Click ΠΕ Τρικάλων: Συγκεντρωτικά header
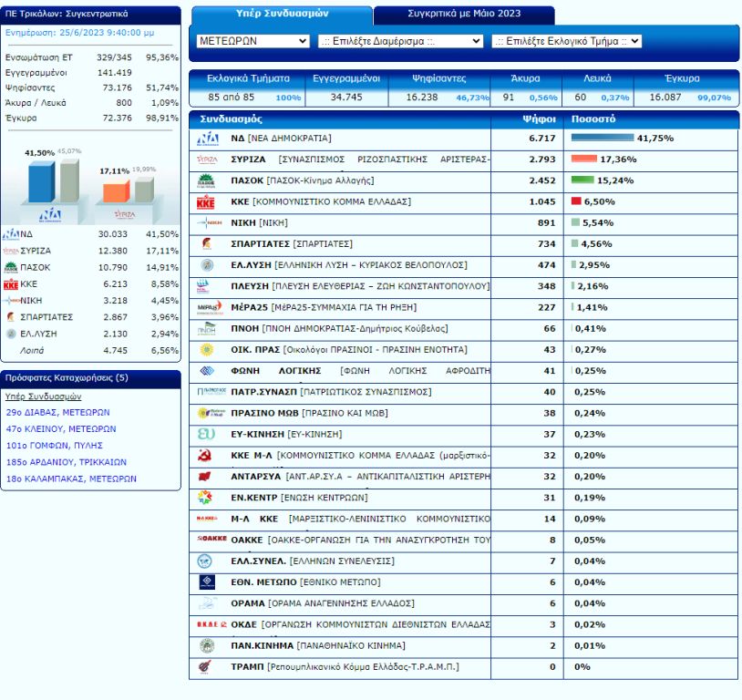This screenshot has height=700, width=742. pos(91,15)
